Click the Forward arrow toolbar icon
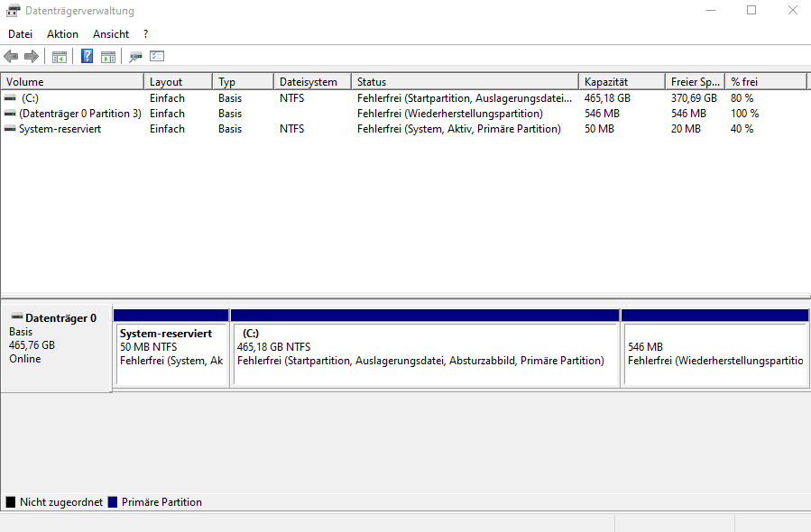 pos(32,56)
